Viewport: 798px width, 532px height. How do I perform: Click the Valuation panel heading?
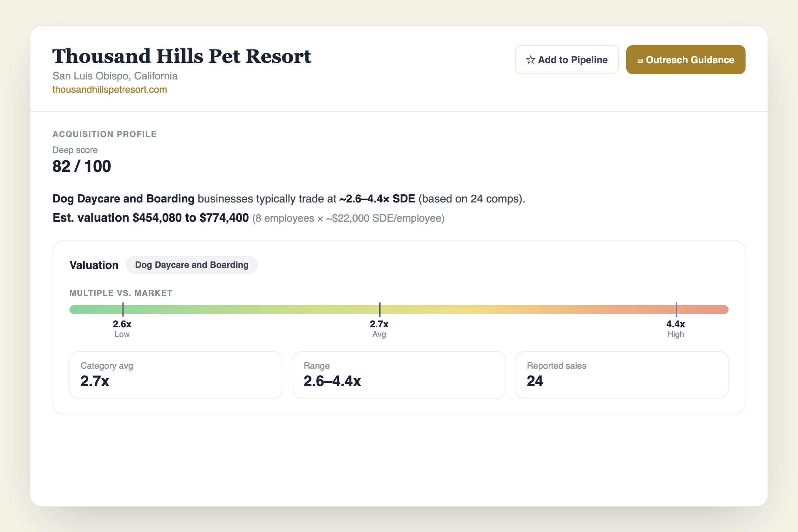point(94,265)
